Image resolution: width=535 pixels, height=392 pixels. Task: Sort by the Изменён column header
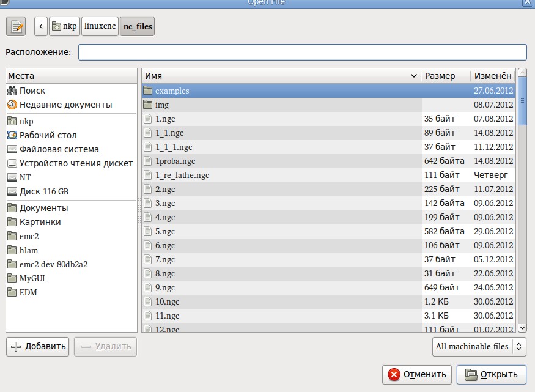pyautogui.click(x=492, y=76)
